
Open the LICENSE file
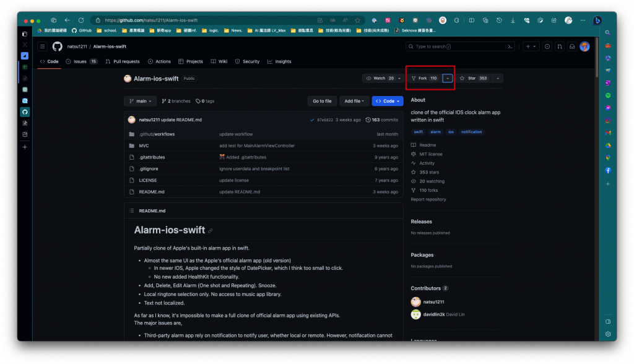[x=148, y=180]
